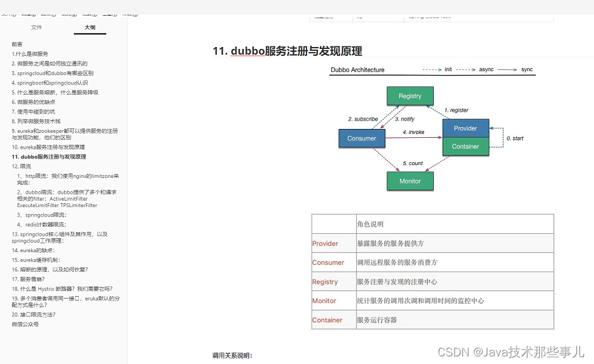Select the 大纲 outline tab
The image size is (594, 364).
pyautogui.click(x=90, y=27)
